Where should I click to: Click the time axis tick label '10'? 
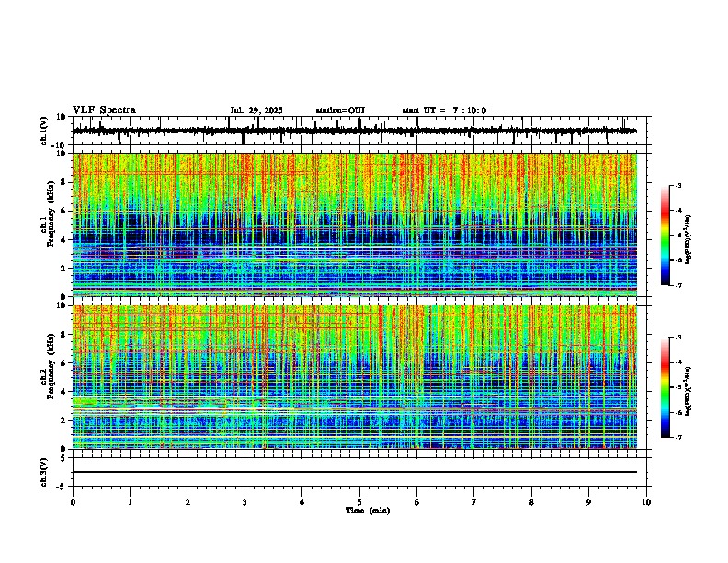click(x=646, y=502)
